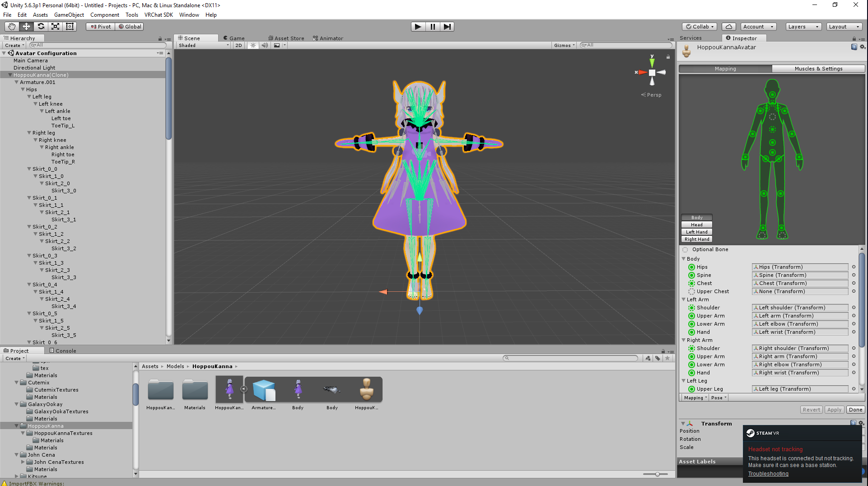Open the Hierarchy panel options menu
Screen dimensions: 868x486
coord(168,39)
